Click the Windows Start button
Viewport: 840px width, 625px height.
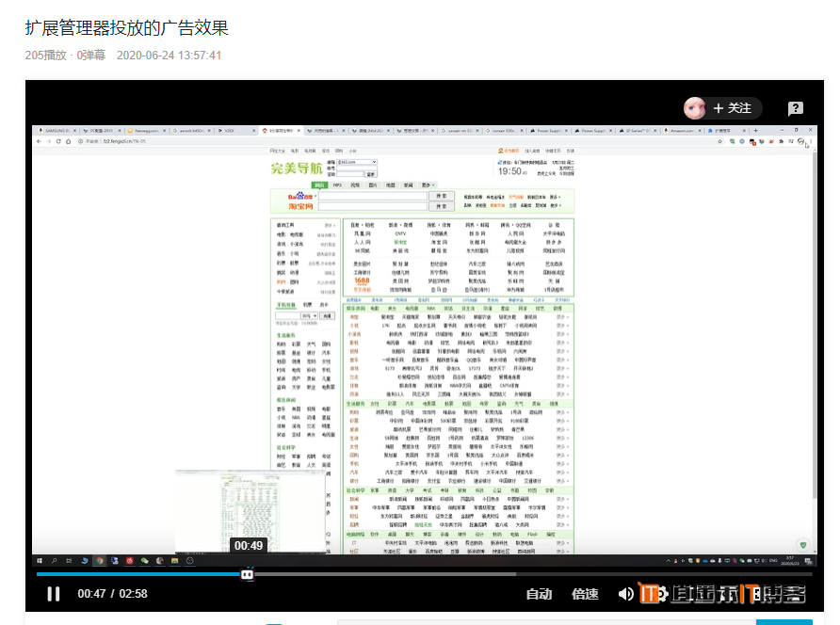39,560
